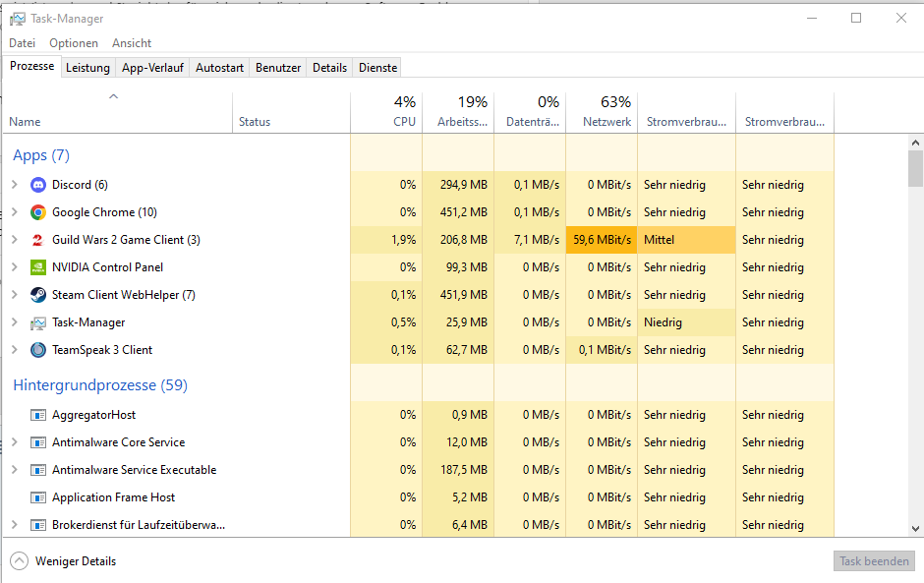
Task: Click the Task-Manager process icon
Action: point(38,322)
